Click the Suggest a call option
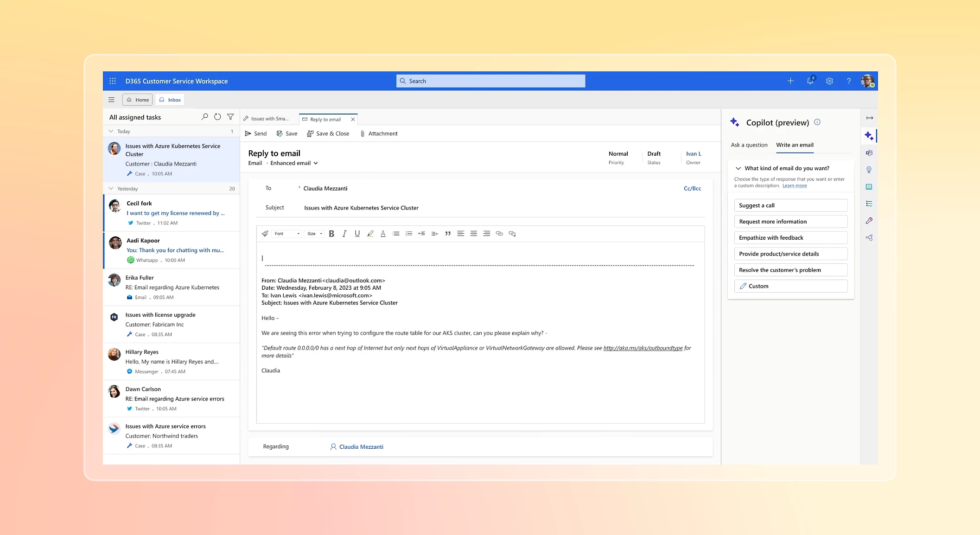Viewport: 980px width, 535px height. tap(791, 205)
